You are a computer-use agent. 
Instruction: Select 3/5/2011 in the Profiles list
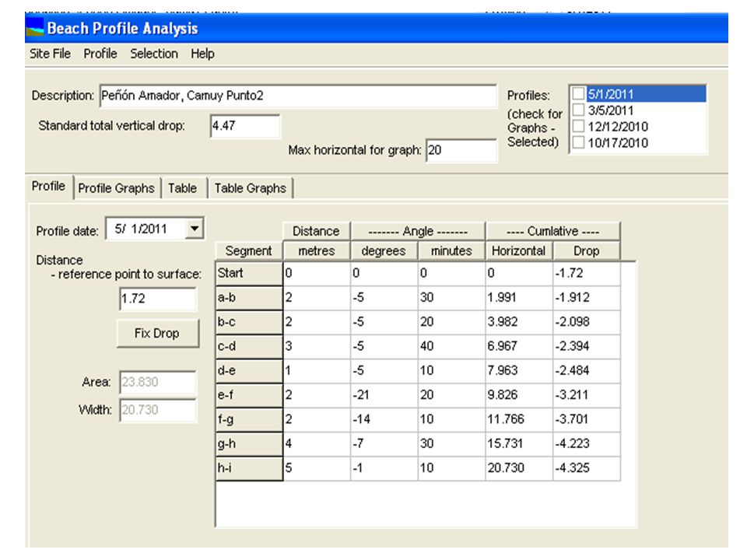[611, 110]
